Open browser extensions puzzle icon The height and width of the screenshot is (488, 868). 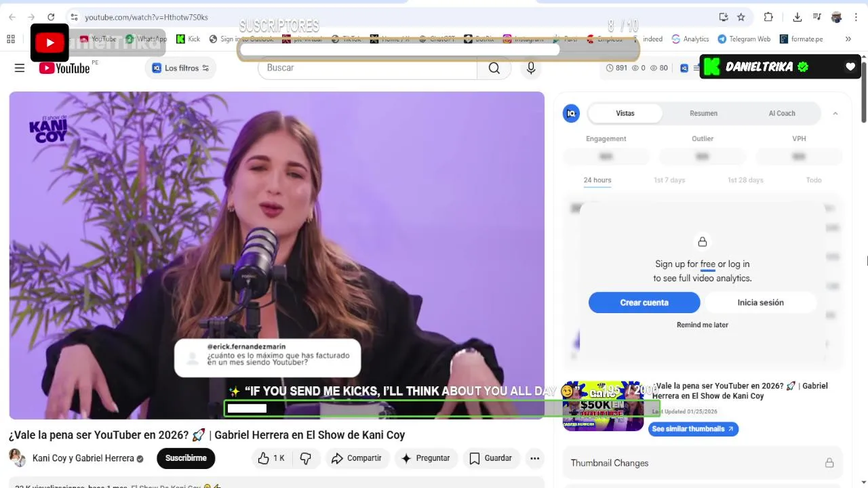768,17
